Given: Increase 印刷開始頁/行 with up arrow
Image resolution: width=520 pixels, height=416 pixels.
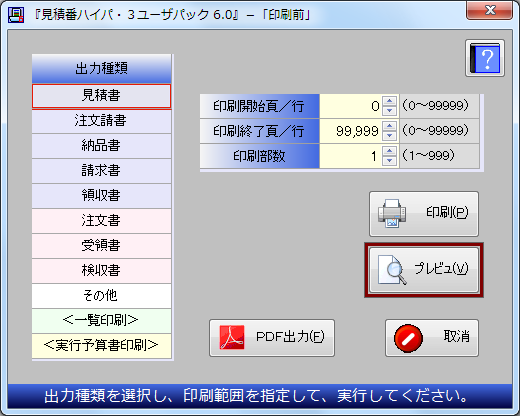Looking at the screenshot, I should click(389, 101).
